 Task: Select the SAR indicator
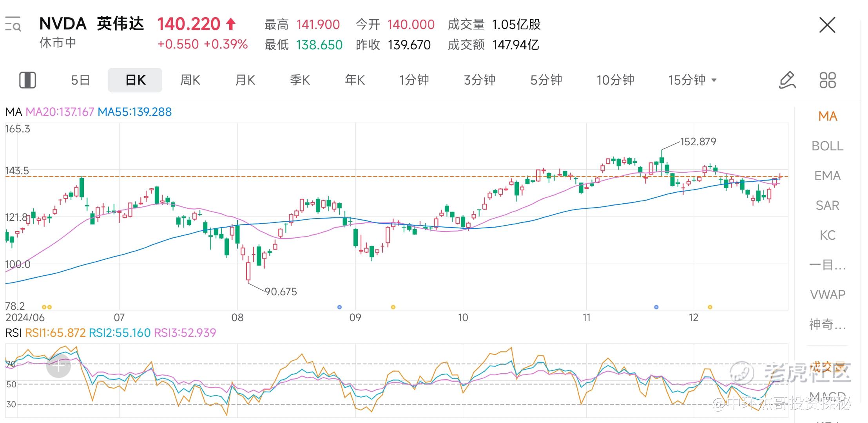tap(827, 205)
